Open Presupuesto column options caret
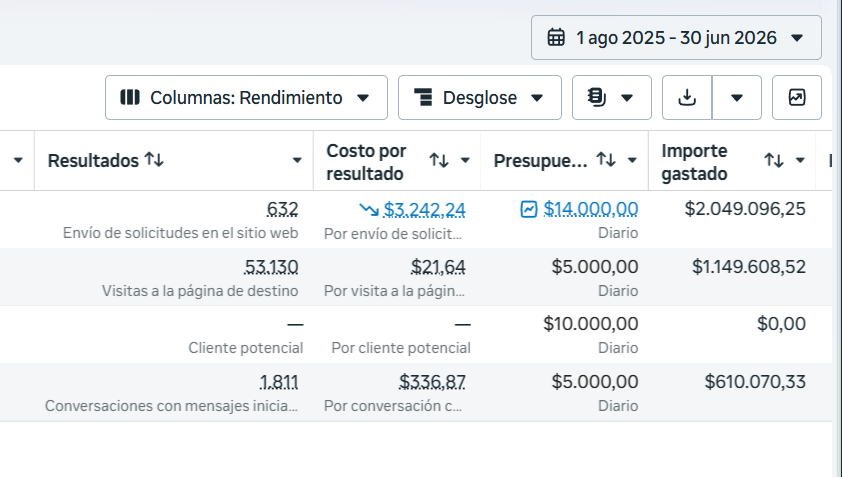The height and width of the screenshot is (477, 842). pos(632,161)
